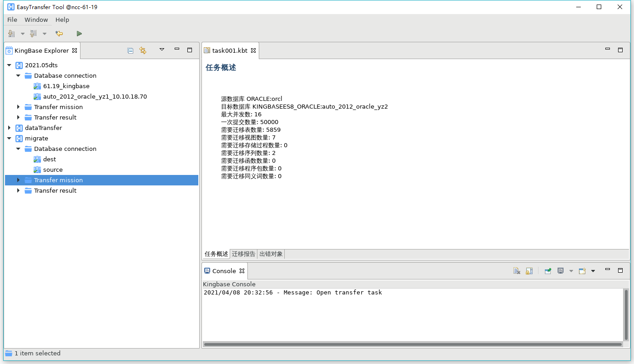Switch to the 迁移报告 tab

pyautogui.click(x=244, y=254)
